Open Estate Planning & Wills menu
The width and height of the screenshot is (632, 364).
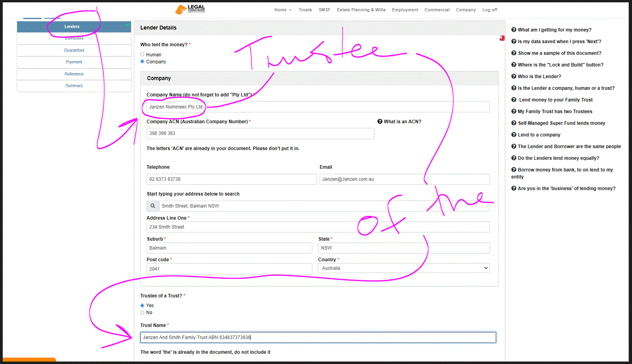pos(361,10)
